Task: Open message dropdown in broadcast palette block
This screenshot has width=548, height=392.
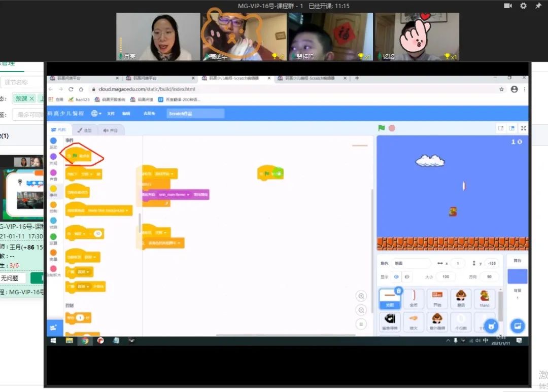Action: 83,272
